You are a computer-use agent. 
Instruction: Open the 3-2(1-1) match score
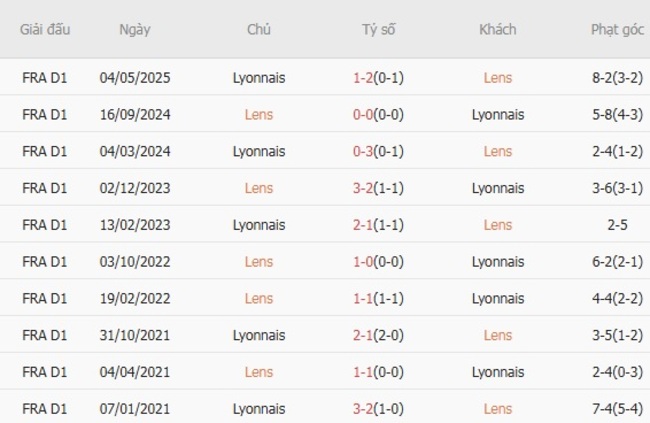pos(378,188)
